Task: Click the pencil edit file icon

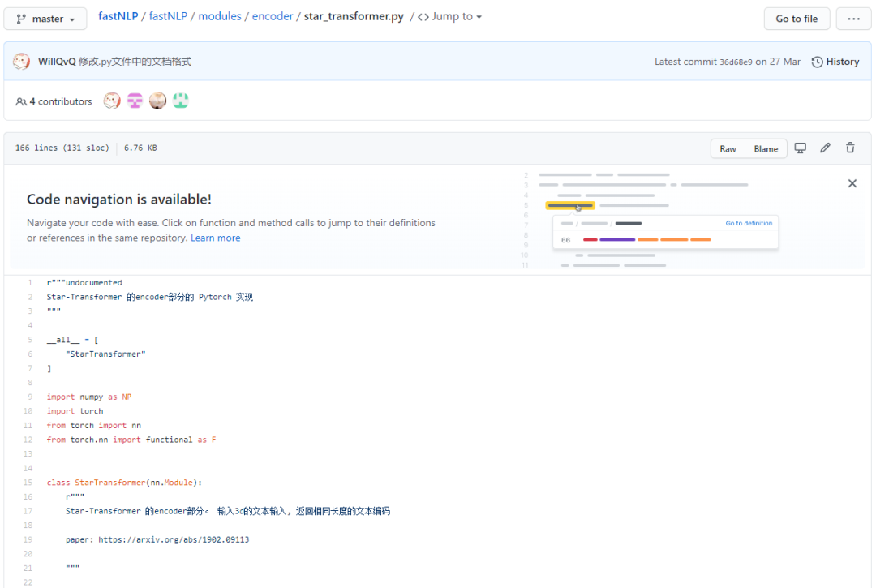Action: click(x=825, y=148)
